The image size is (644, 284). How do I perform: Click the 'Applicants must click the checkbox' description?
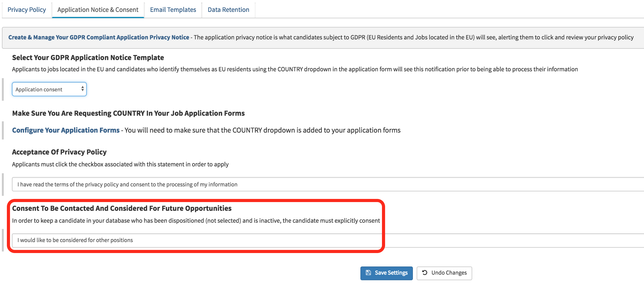pyautogui.click(x=120, y=164)
